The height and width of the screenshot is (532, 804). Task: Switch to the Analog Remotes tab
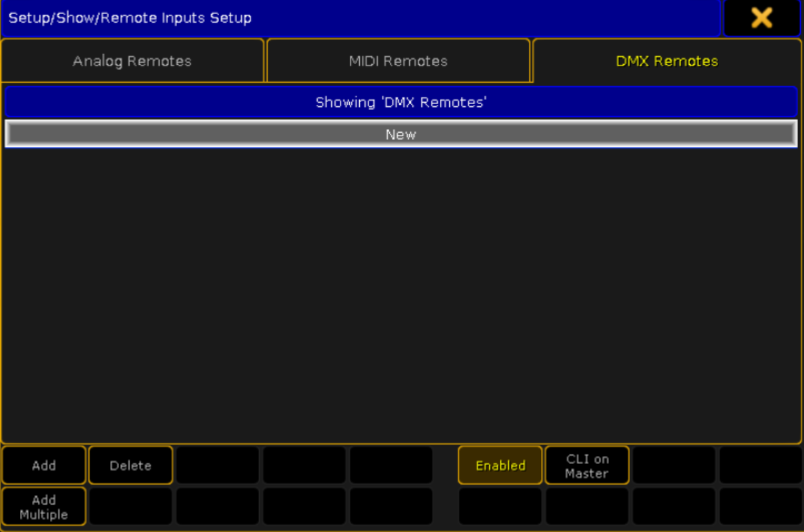[132, 61]
